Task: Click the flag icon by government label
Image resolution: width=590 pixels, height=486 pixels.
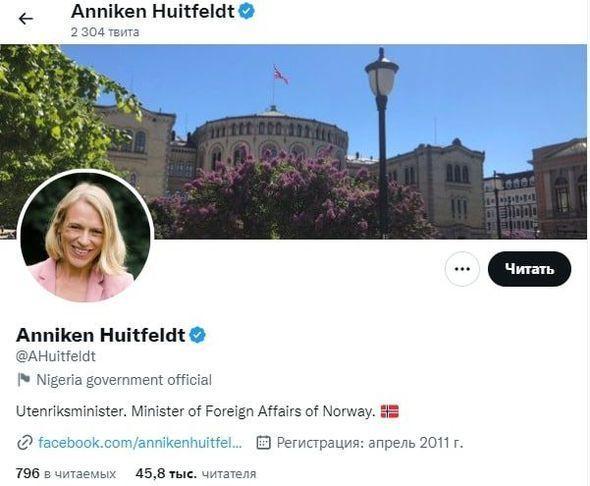Action: pos(24,380)
